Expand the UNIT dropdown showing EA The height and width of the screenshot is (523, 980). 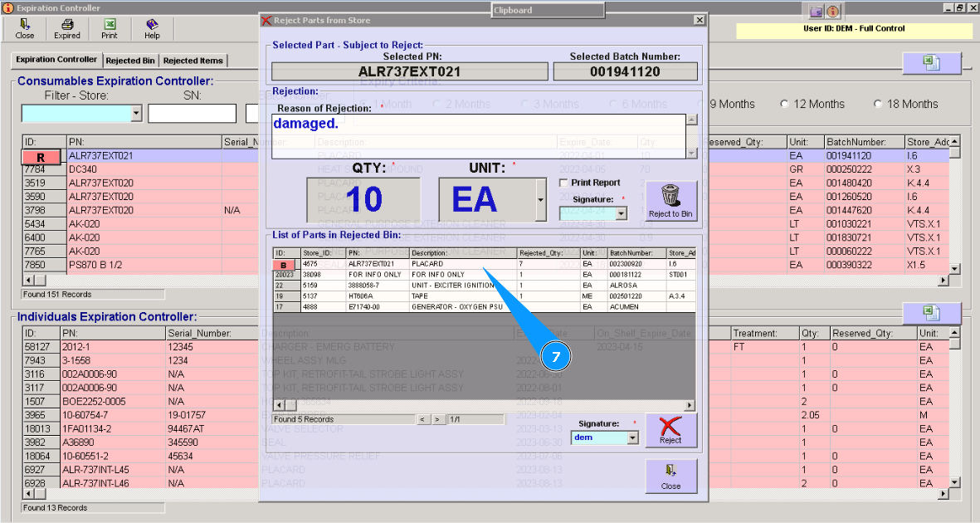[541, 199]
